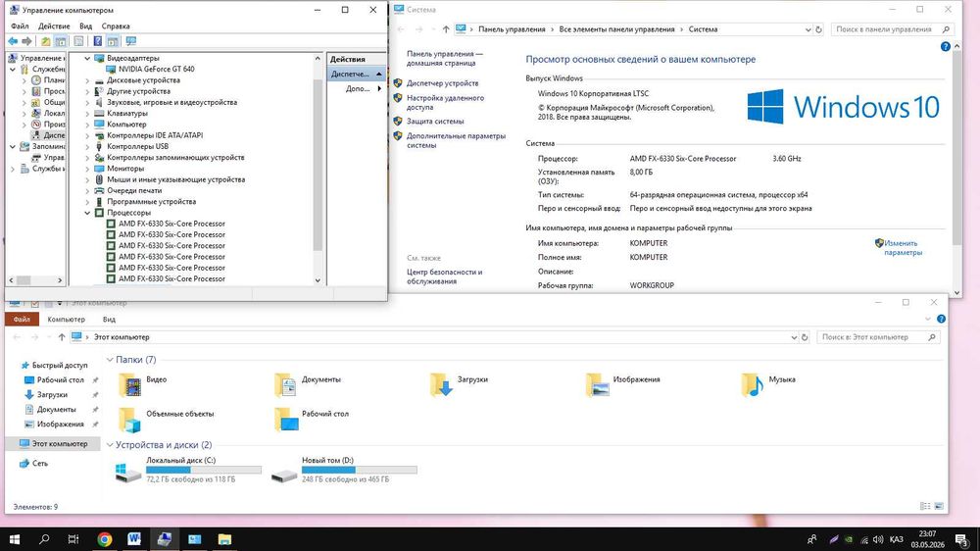Expand Контроллеры USB node
The height and width of the screenshot is (551, 980).
(87, 146)
